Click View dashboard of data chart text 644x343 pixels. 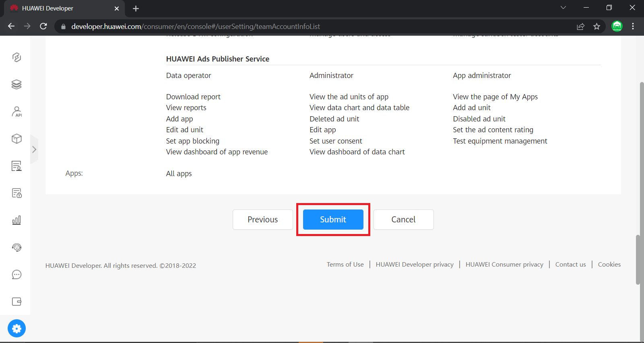click(357, 152)
